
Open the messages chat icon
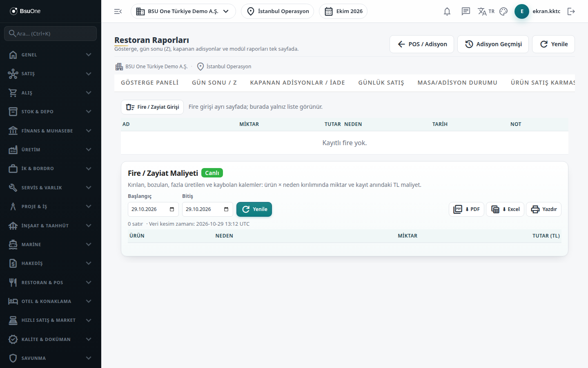(466, 11)
